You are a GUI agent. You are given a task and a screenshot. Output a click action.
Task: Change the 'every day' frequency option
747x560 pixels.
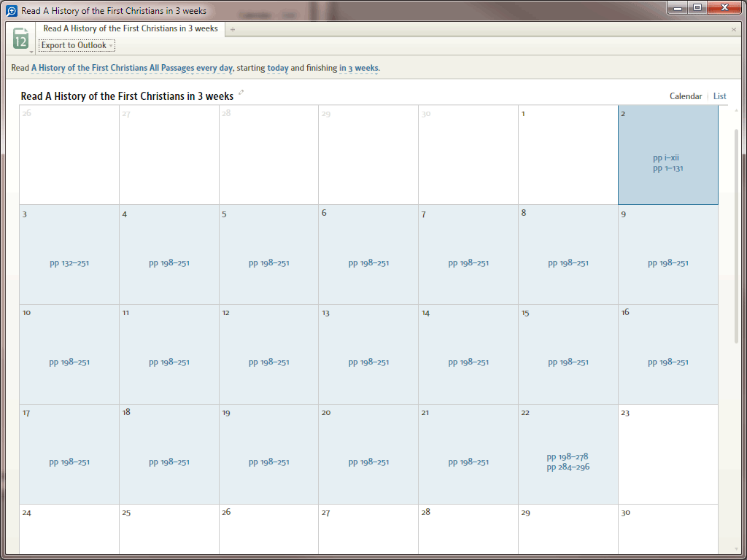coord(214,68)
